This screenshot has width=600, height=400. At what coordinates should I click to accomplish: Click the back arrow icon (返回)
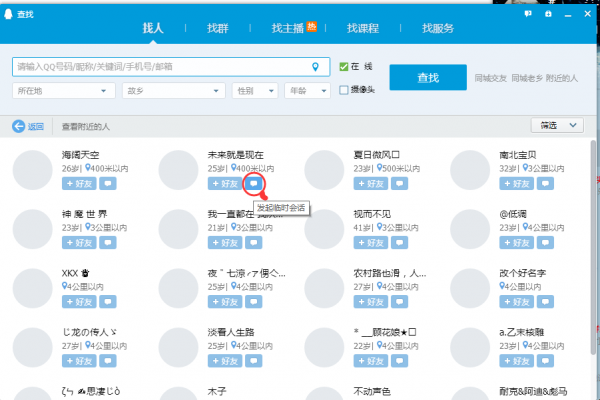tap(19, 126)
